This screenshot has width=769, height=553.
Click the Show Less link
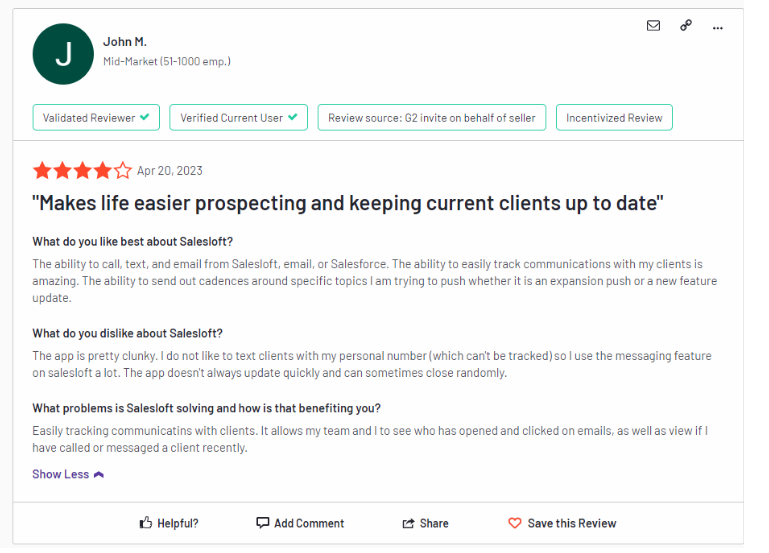61,474
